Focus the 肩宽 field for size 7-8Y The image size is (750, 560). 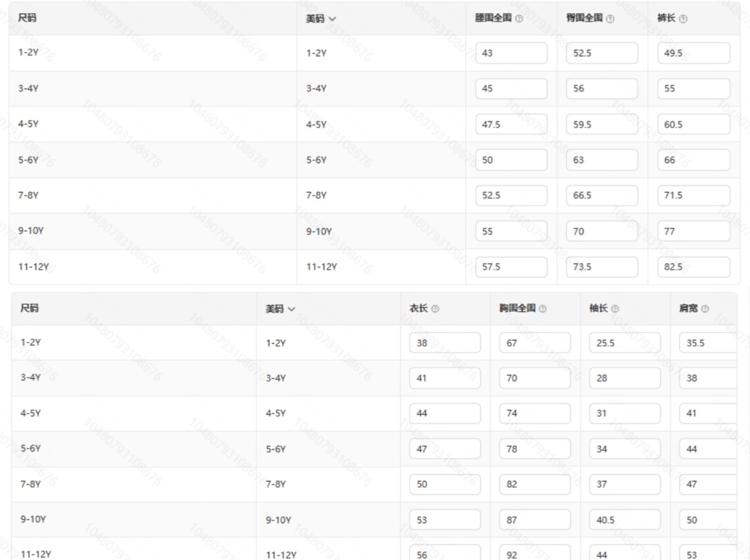(708, 484)
